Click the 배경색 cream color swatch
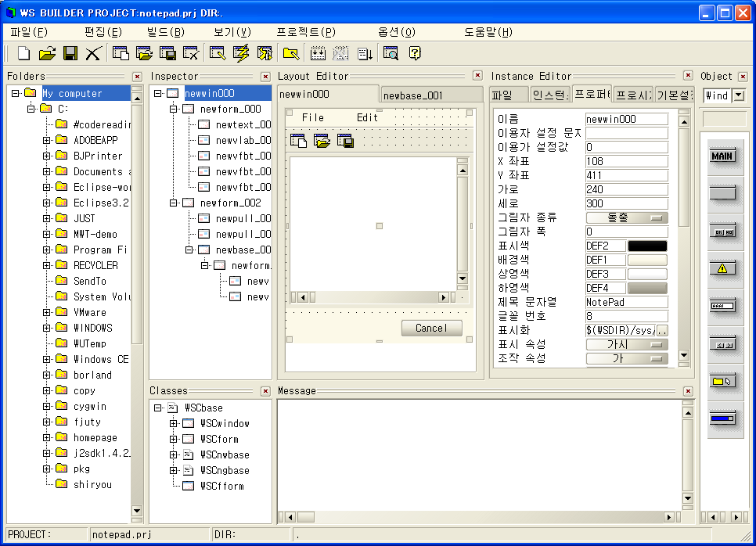The height and width of the screenshot is (546, 756). [647, 260]
